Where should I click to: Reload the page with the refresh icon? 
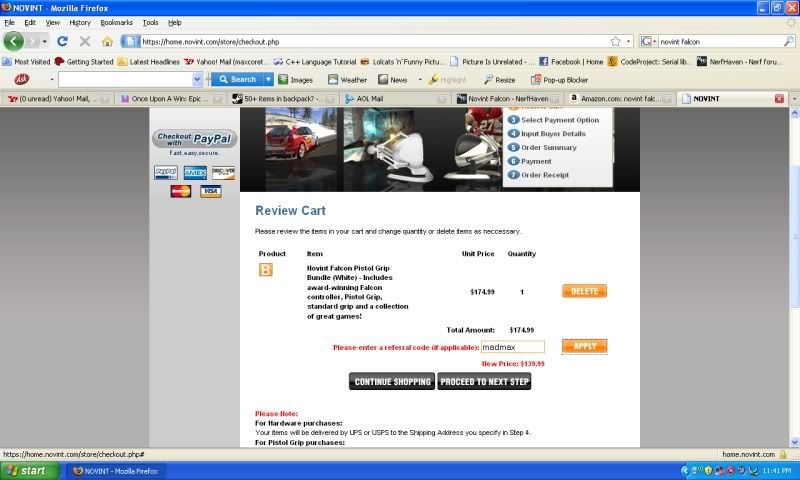pyautogui.click(x=62, y=41)
